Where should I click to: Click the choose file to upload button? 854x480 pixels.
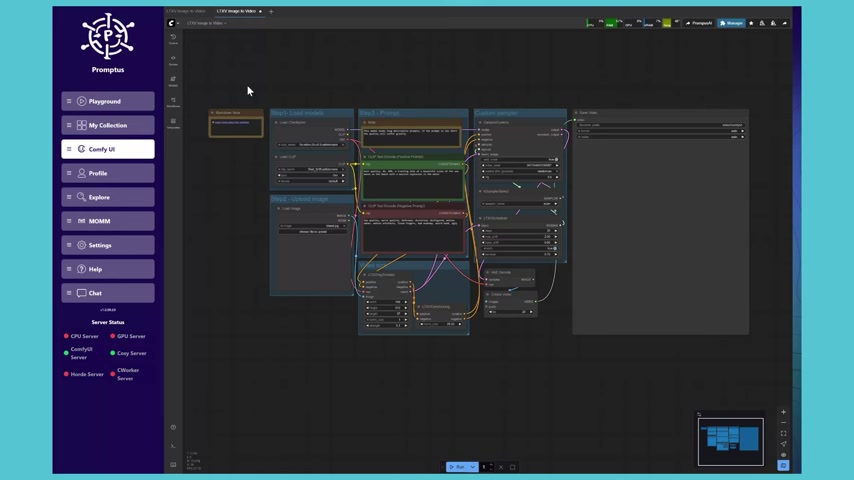coord(313,232)
